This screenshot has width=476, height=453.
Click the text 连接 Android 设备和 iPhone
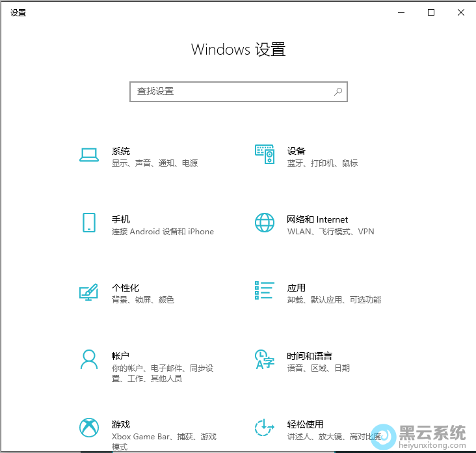point(163,232)
